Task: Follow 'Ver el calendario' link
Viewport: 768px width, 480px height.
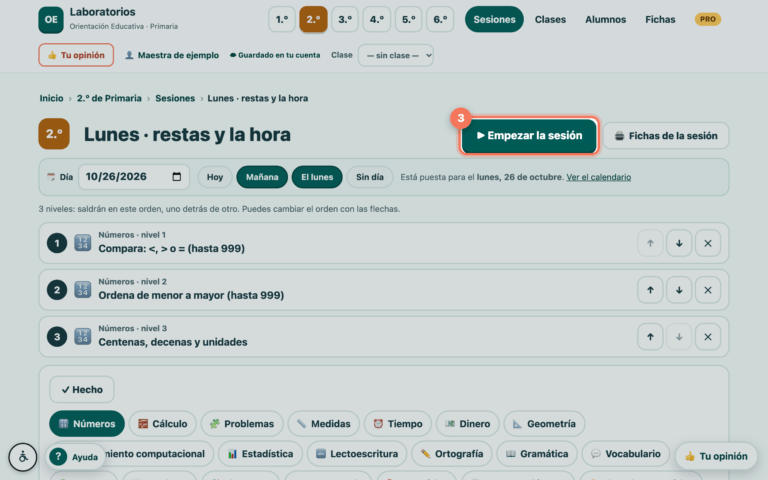Action: click(x=599, y=177)
